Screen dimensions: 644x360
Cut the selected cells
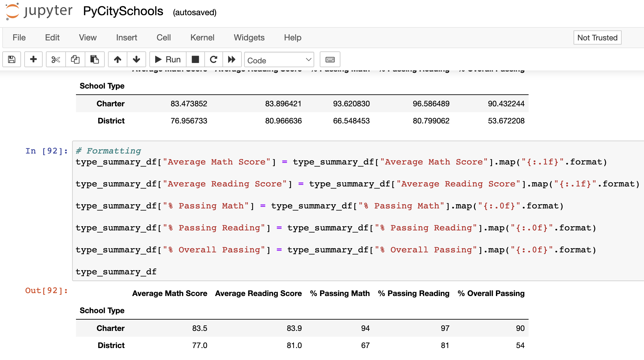(55, 59)
